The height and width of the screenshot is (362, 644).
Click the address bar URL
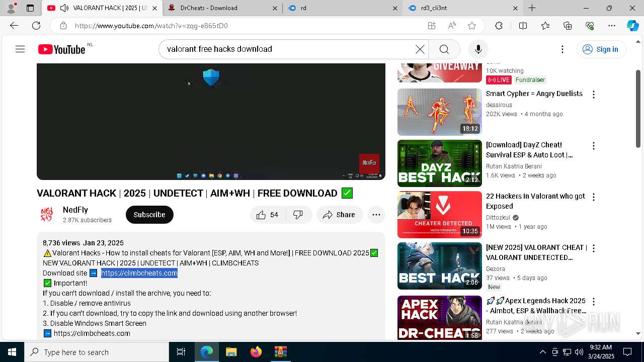[151, 26]
